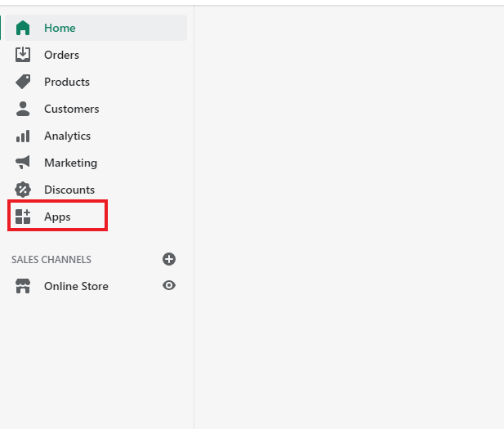Open the Orders text link
Image resolution: width=504 pixels, height=429 pixels.
(61, 55)
